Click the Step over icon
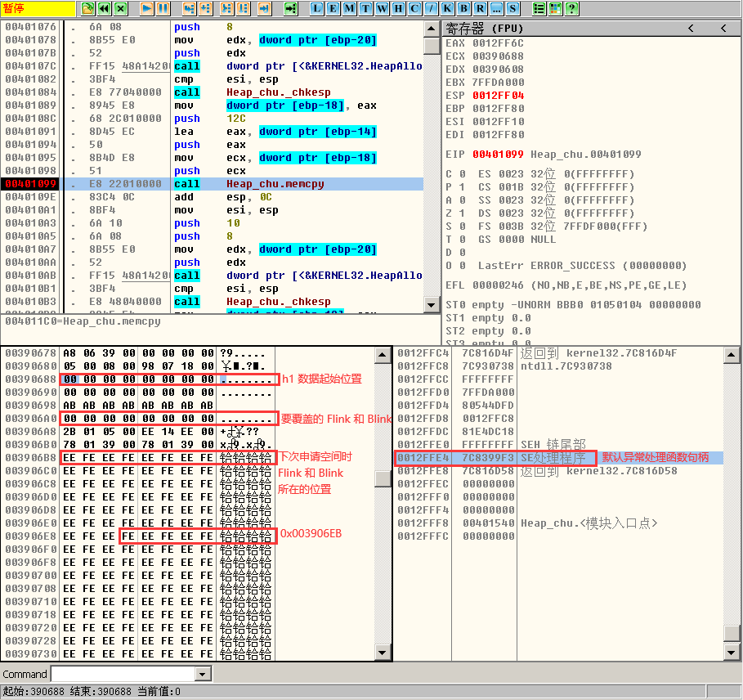The image size is (743, 700). coord(205,8)
